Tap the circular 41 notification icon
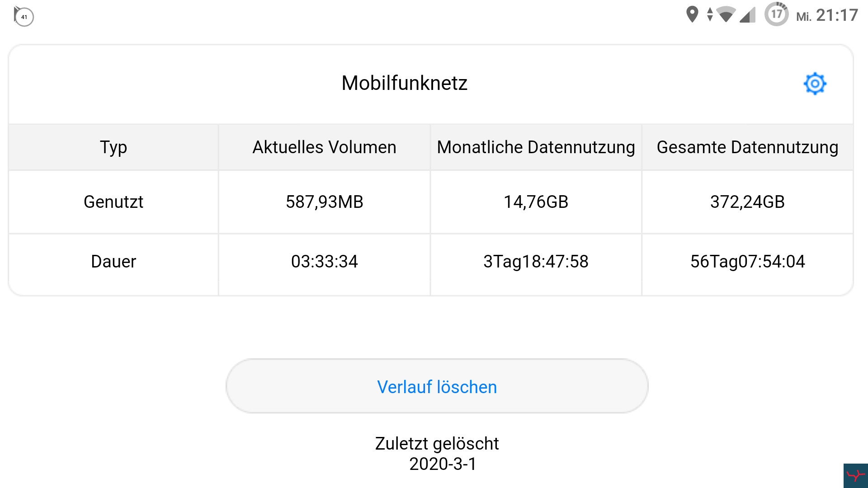 pyautogui.click(x=24, y=16)
